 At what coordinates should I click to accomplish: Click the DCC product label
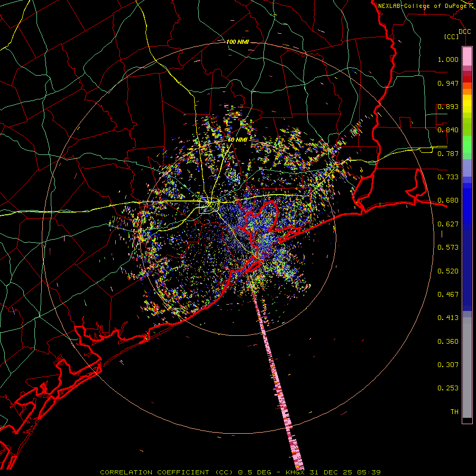(464, 32)
